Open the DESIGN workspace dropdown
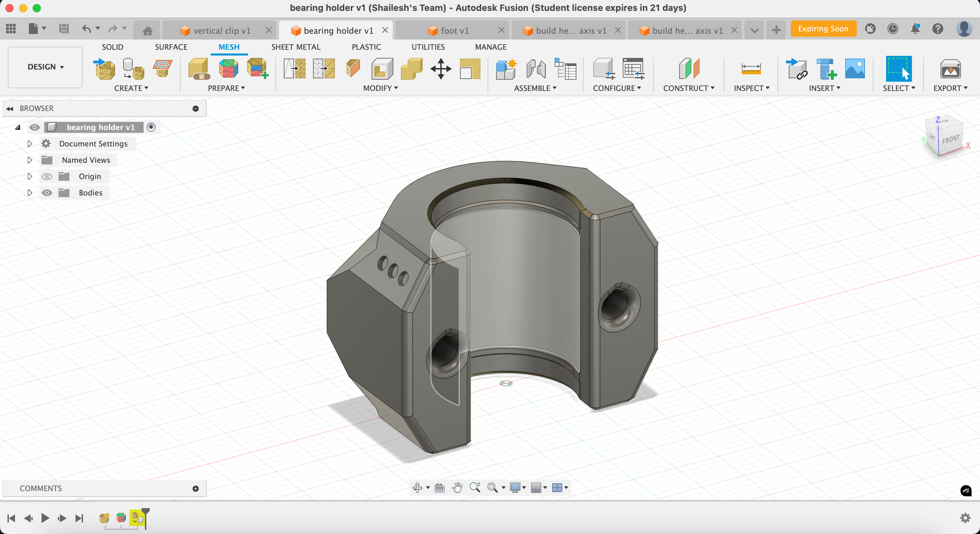980x534 pixels. click(x=45, y=67)
